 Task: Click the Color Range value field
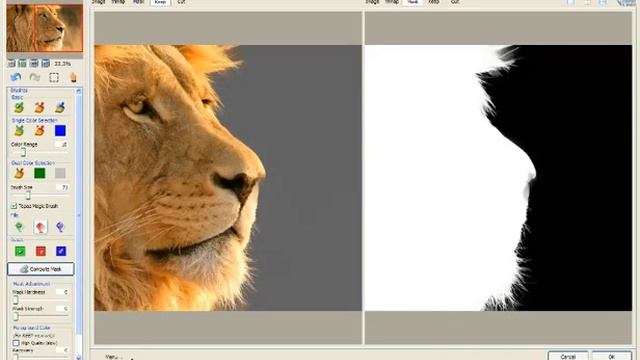(62, 144)
